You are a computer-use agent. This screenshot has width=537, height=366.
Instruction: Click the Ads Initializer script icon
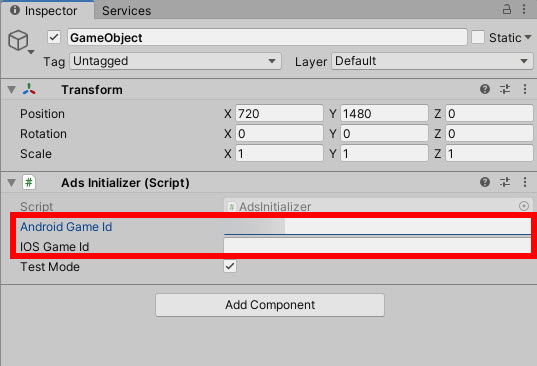point(29,182)
